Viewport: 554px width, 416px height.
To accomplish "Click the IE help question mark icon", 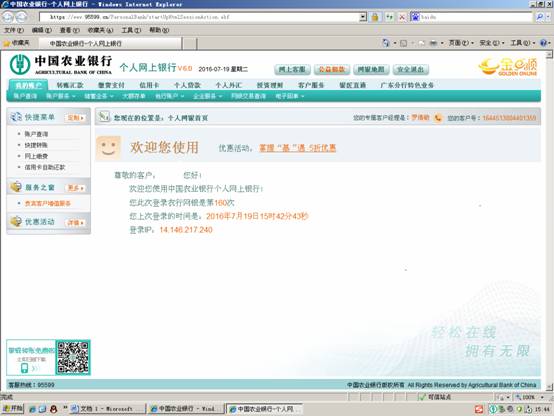I will tap(544, 43).
